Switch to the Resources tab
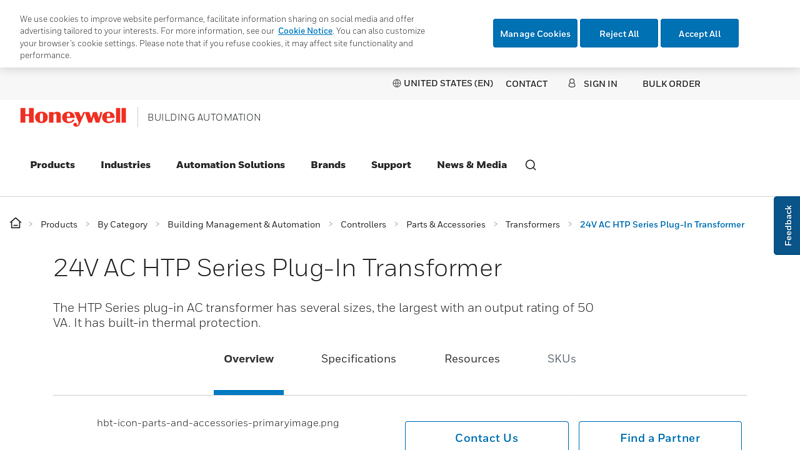This screenshot has width=800, height=450. (472, 359)
